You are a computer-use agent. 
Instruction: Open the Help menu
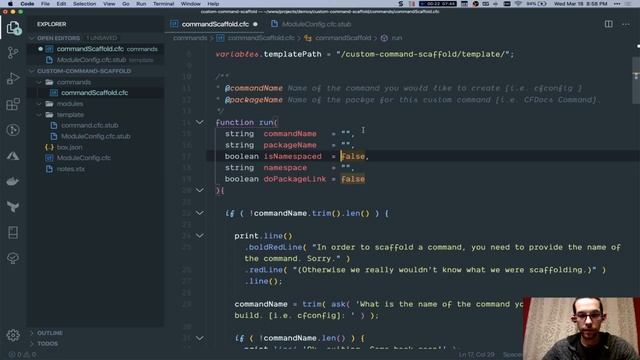213,4
